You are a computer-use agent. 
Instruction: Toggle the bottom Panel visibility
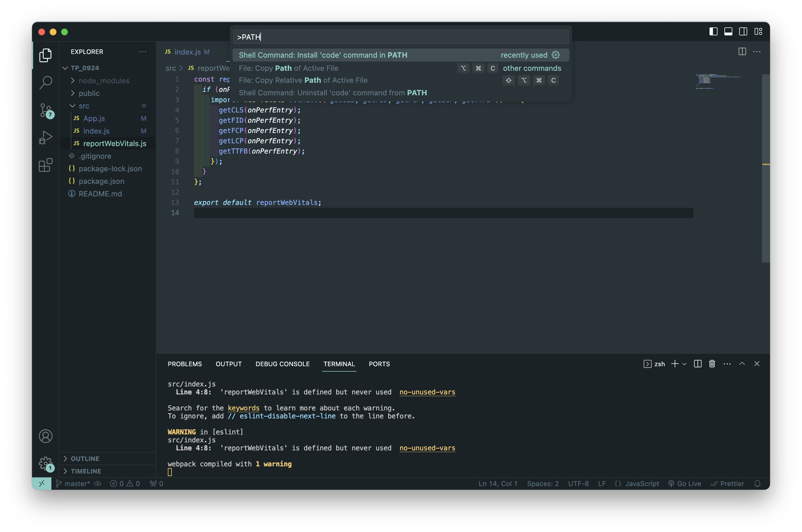pyautogui.click(x=728, y=32)
